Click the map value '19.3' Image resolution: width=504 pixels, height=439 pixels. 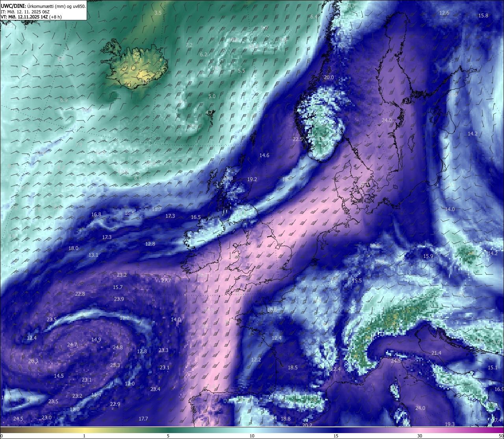pyautogui.click(x=450, y=424)
